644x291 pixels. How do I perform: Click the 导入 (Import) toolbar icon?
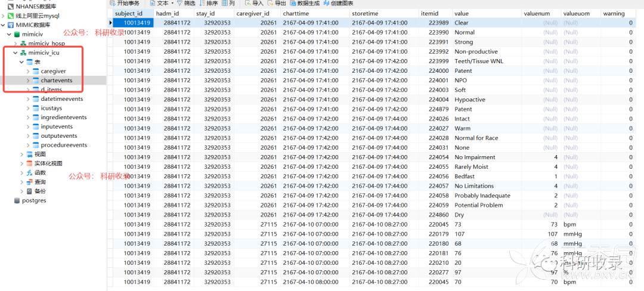[247, 3]
